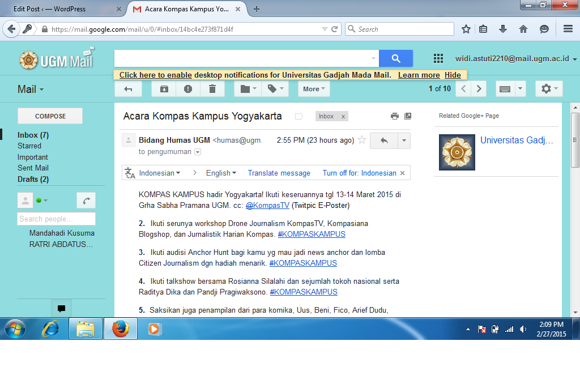Click the COMPOSE button
580x392 pixels.
click(x=50, y=116)
